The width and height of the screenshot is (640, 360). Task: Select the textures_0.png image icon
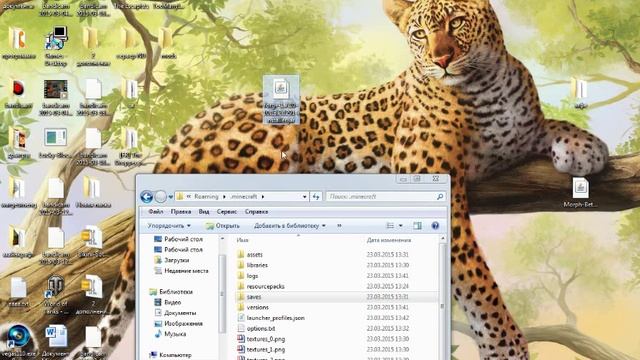(x=241, y=339)
